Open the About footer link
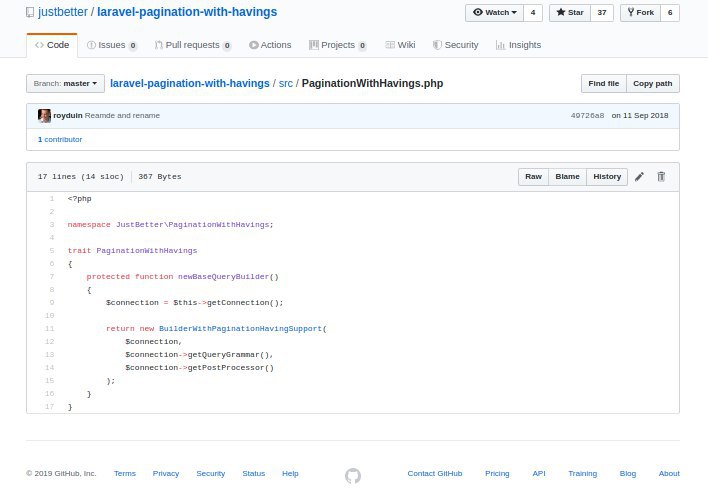 coord(669,473)
